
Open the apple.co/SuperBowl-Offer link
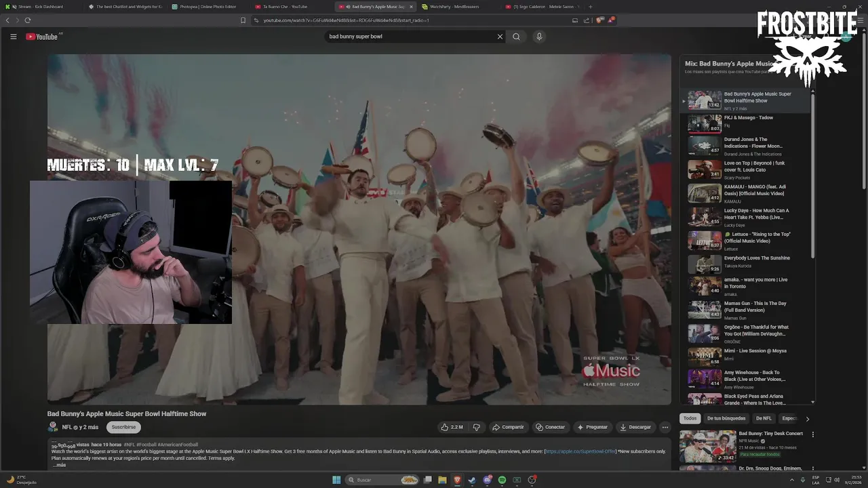580,451
